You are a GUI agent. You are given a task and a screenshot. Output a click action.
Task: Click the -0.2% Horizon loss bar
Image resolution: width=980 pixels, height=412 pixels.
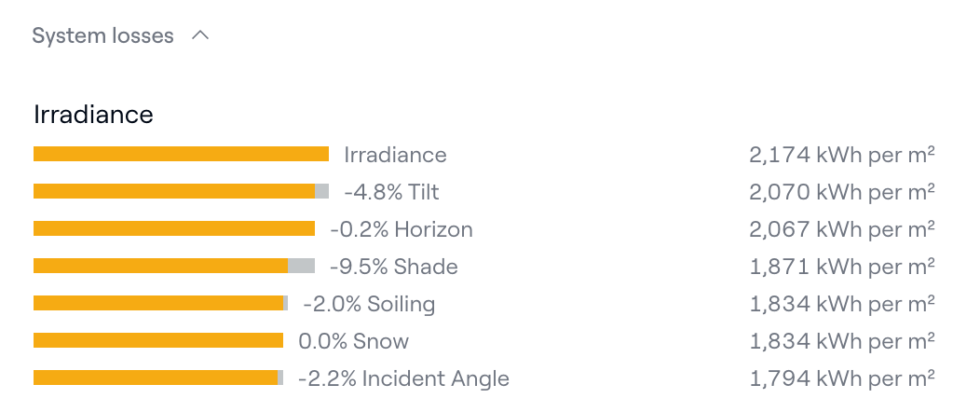tap(174, 228)
